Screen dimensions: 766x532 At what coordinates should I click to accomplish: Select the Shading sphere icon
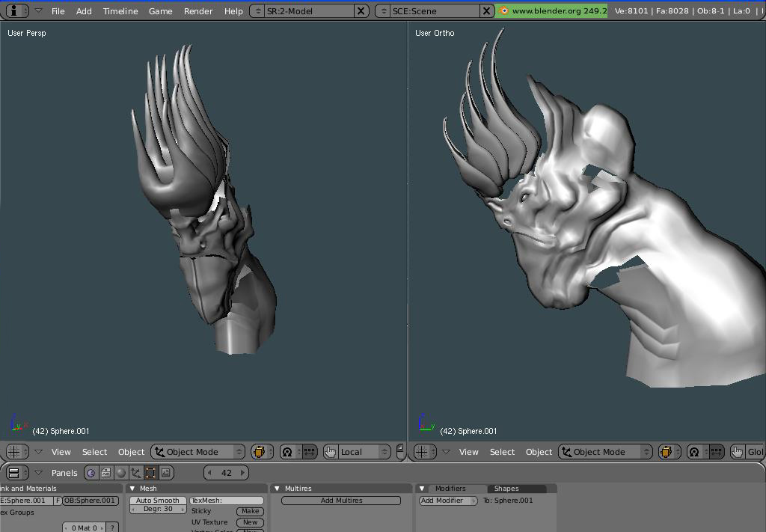[121, 473]
